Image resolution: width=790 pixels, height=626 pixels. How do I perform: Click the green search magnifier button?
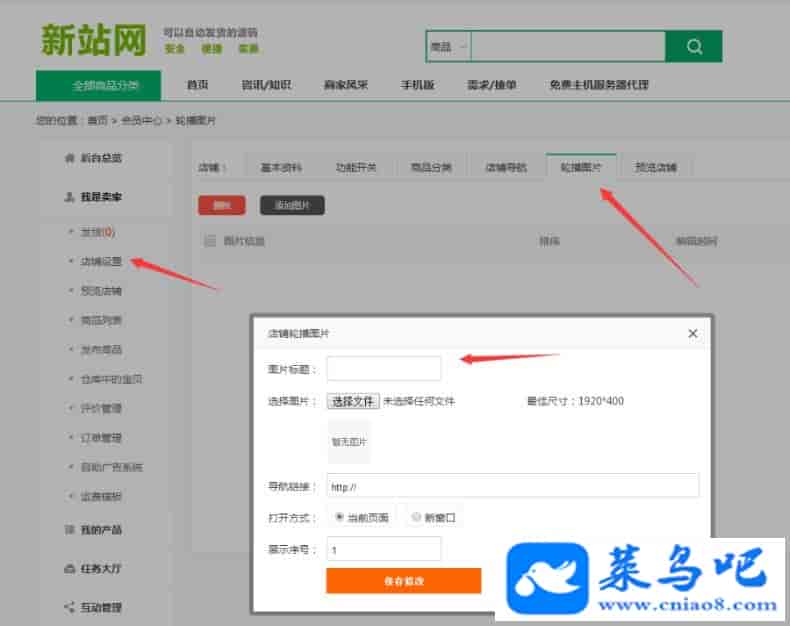pos(694,46)
